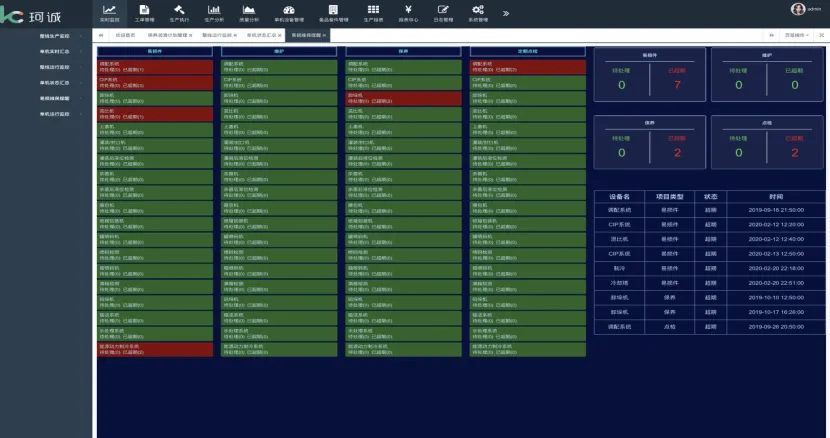Screen dimensions: 830x438
Task: Open the 质量分析 area chart icon
Action: pyautogui.click(x=249, y=9)
